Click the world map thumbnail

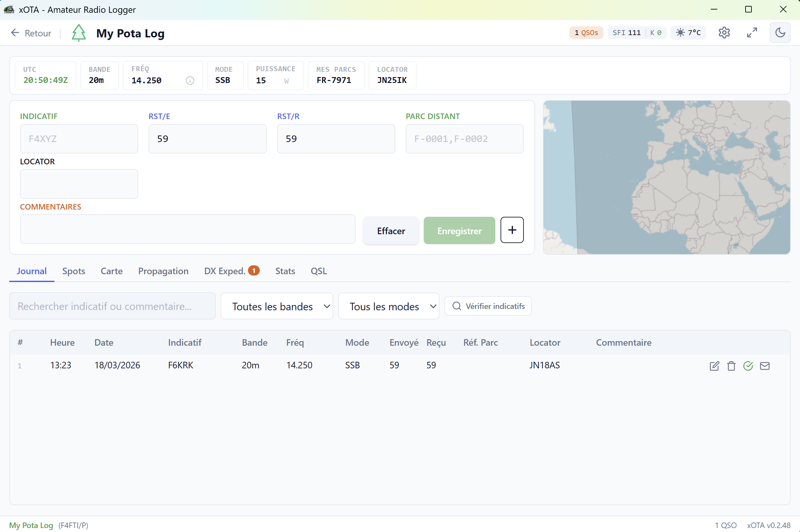click(x=667, y=177)
